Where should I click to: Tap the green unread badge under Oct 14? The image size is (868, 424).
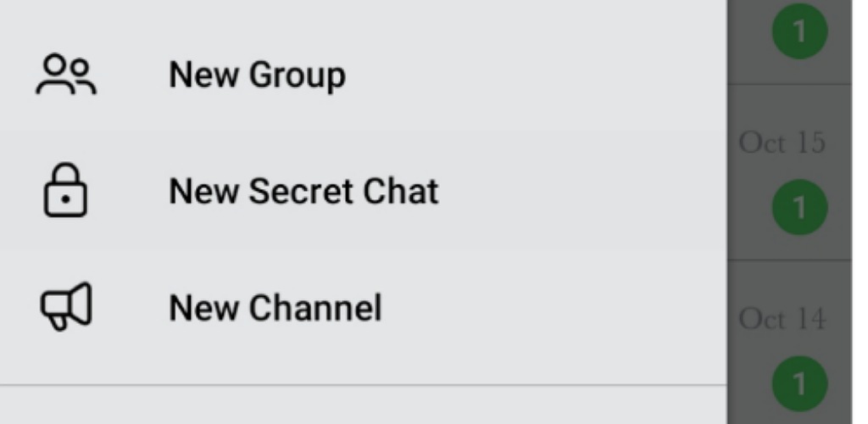tap(799, 383)
